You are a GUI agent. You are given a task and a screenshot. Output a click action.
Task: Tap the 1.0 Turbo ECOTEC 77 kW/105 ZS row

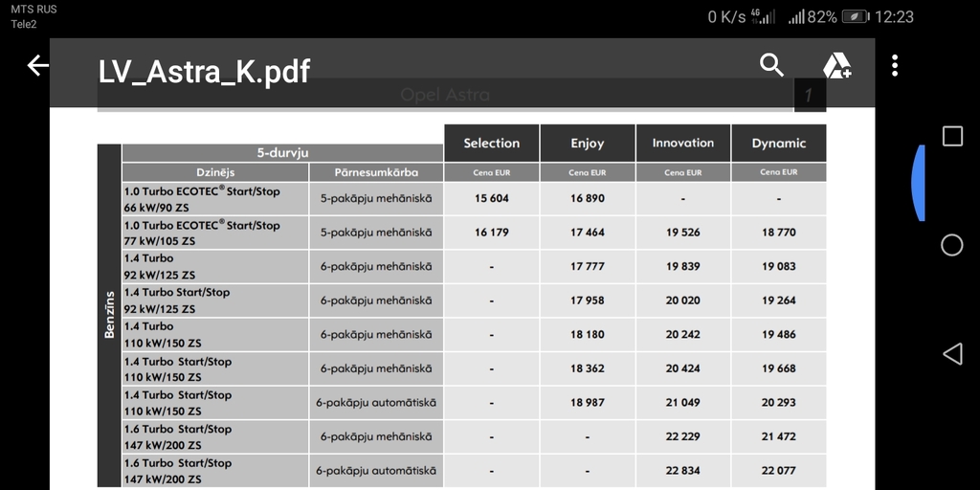coord(474,233)
